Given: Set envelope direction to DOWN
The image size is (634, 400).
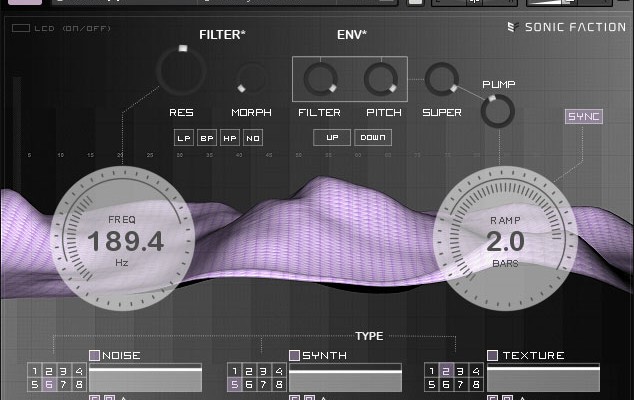Looking at the screenshot, I should (x=372, y=137).
